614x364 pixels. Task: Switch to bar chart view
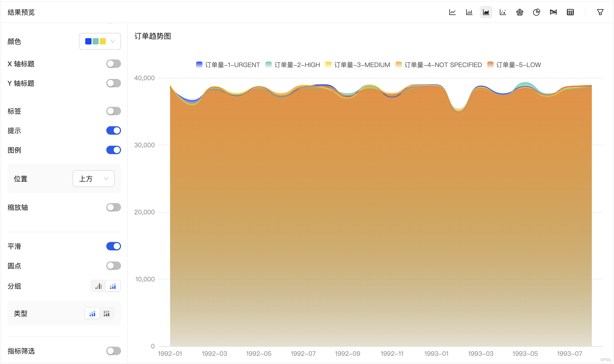coord(469,12)
